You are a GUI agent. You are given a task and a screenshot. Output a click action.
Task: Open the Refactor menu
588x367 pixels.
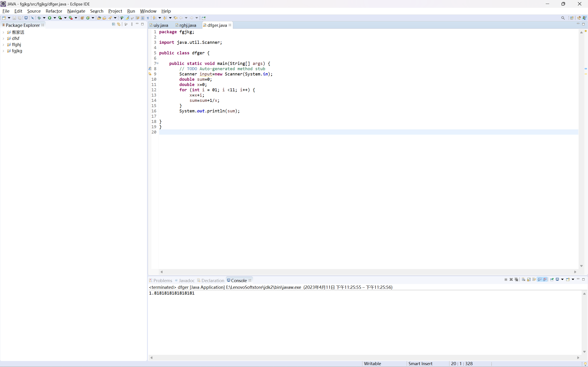click(x=54, y=11)
